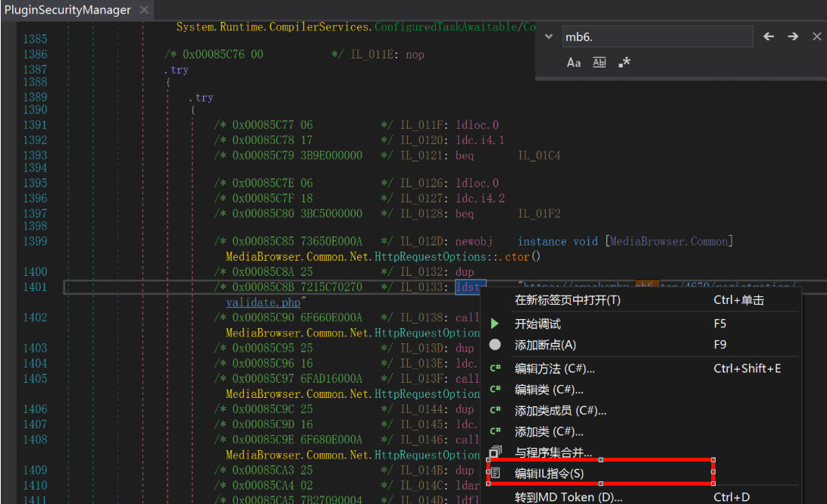
Task: Select 在新标签页中打开(T) from context menu
Action: pyautogui.click(x=567, y=300)
